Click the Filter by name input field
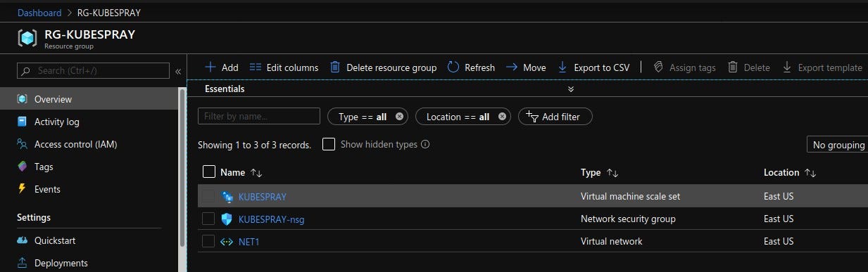Image resolution: width=868 pixels, height=272 pixels. click(x=259, y=117)
